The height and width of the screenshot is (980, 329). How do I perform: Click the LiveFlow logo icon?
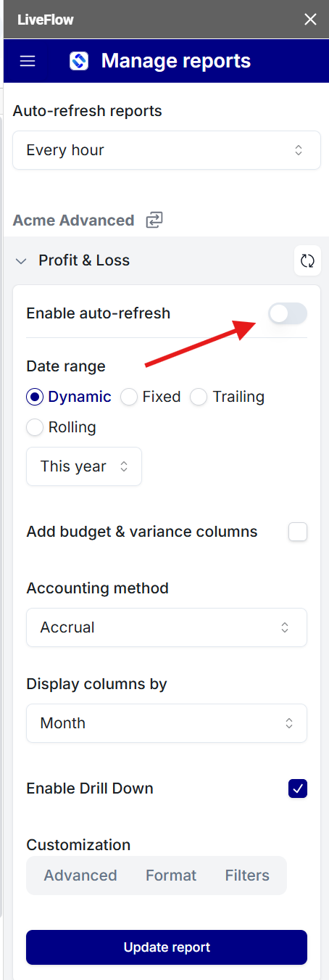click(x=79, y=61)
